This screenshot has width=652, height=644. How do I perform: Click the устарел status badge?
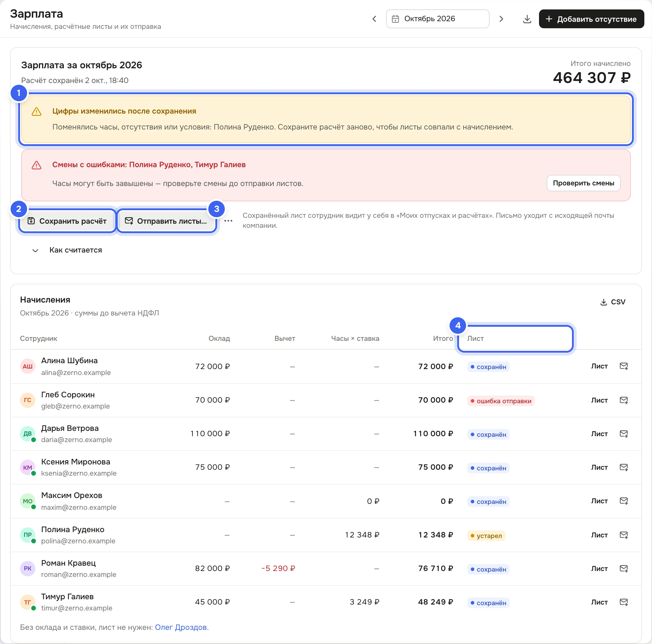point(486,536)
